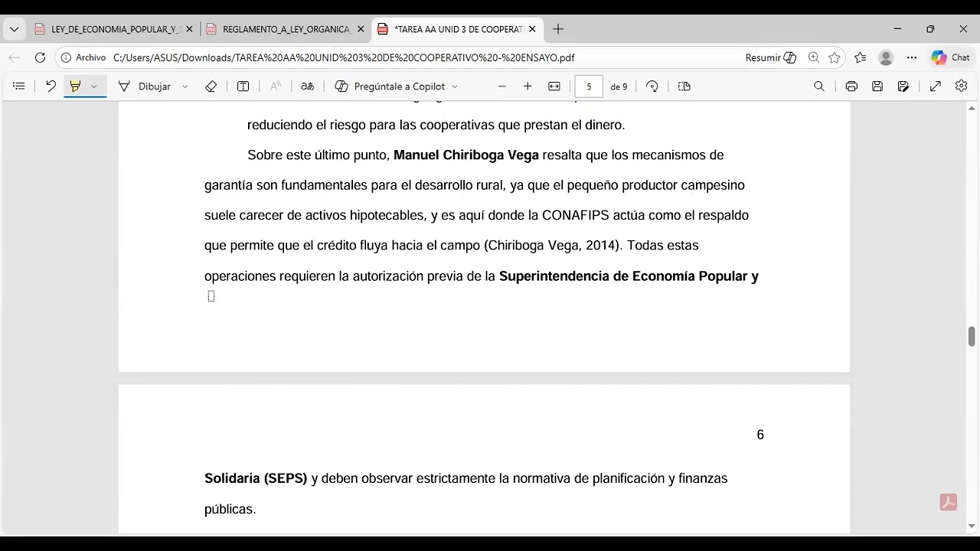Close the LEY_DE_ECONOMIA_POPULAR tab
Image resolution: width=980 pixels, height=551 pixels.
189,29
